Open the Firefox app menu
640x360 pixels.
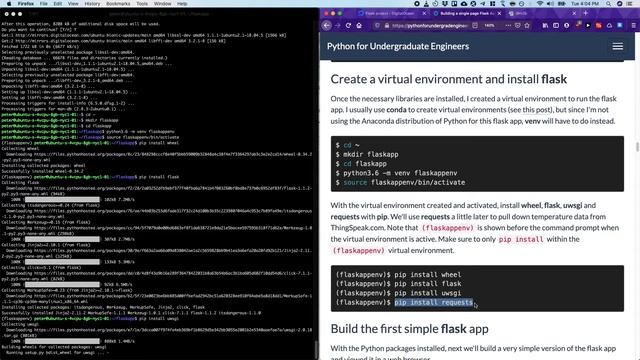[x=26, y=4]
